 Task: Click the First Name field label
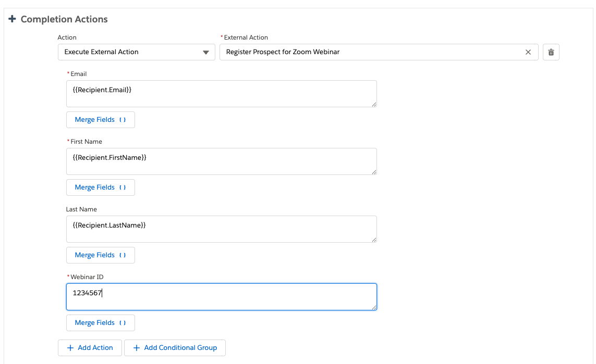click(86, 142)
